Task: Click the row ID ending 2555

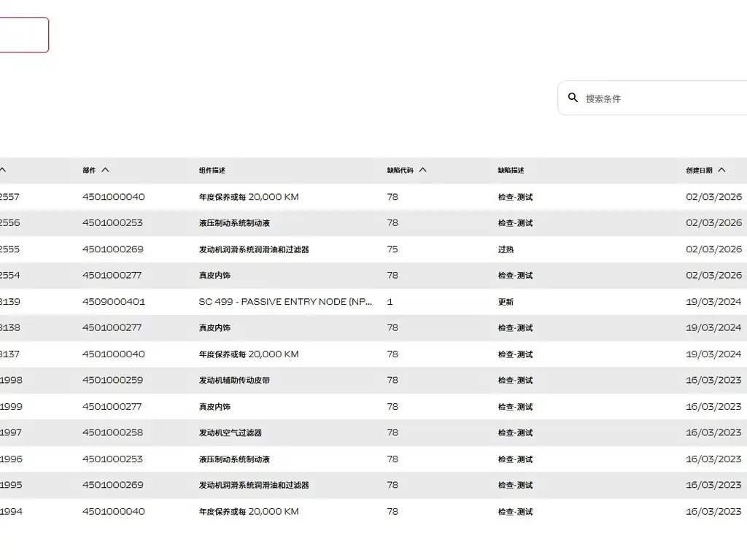Action: (9, 249)
